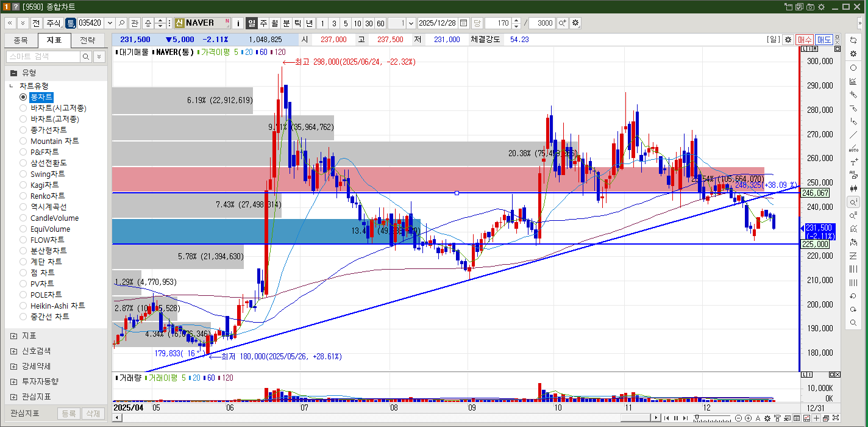The image size is (868, 427).
Task: Expand the 관심지표 tree node
Action: (x=14, y=396)
